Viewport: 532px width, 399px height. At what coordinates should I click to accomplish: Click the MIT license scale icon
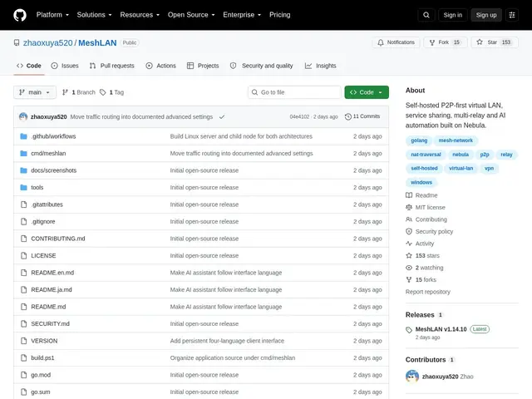409,207
